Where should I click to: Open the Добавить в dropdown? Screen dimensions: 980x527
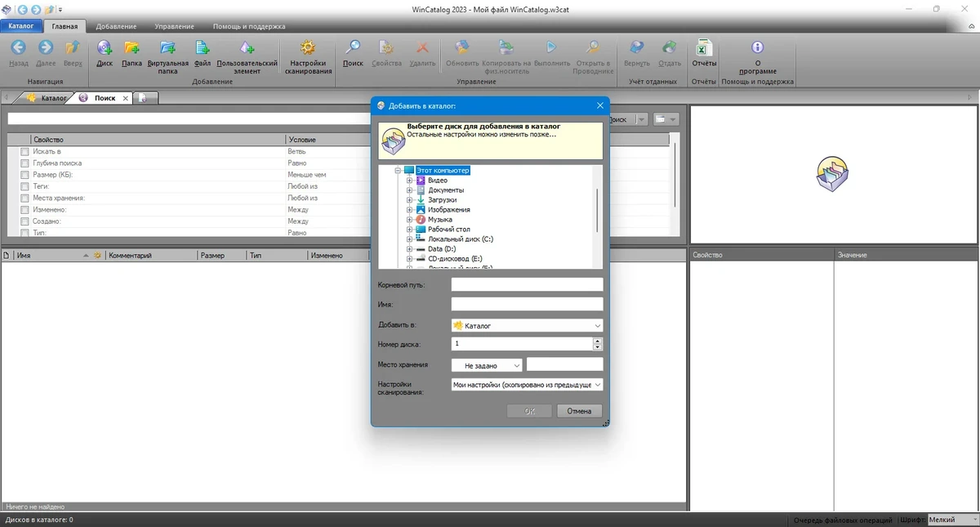click(x=527, y=325)
